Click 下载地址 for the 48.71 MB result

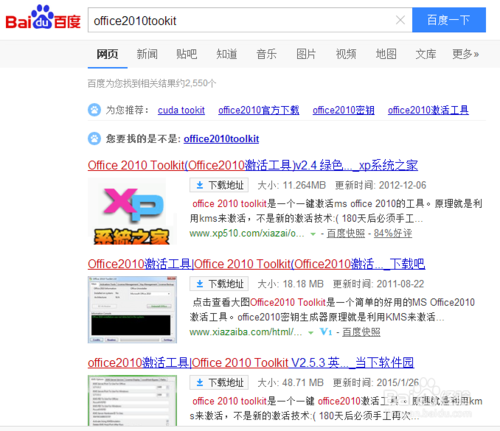[219, 382]
